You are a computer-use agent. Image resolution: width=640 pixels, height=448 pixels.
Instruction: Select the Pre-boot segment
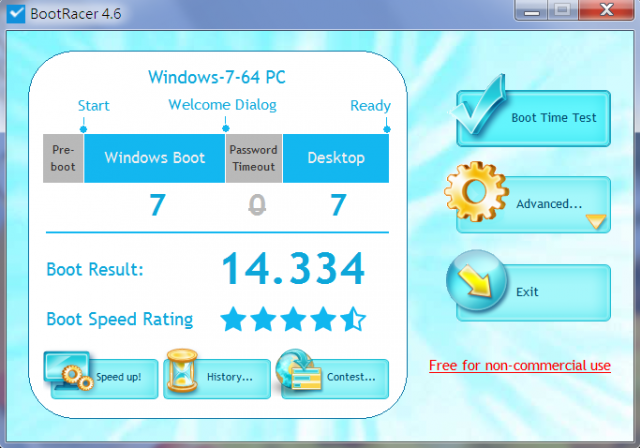[x=63, y=158]
